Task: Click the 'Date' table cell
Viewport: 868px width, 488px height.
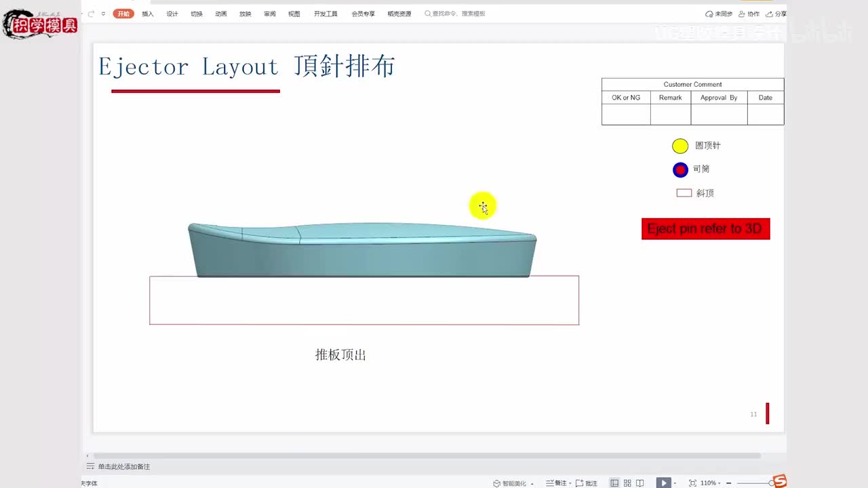Action: [x=766, y=98]
